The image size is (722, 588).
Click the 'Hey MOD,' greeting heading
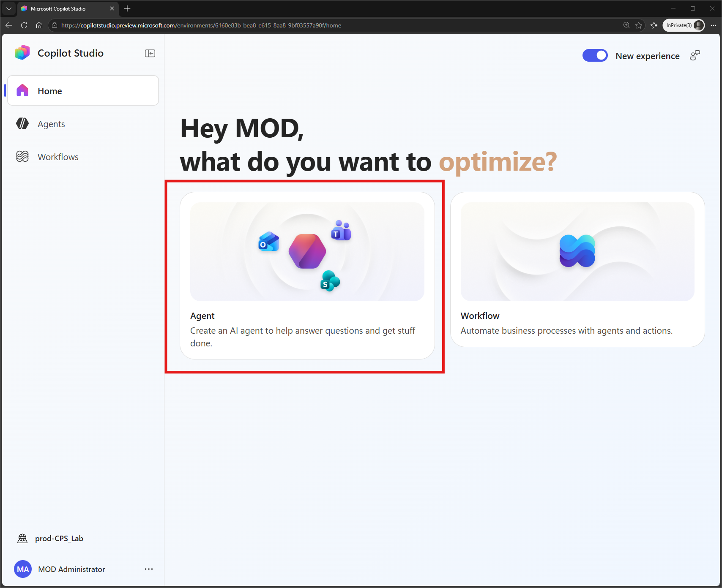coord(242,128)
